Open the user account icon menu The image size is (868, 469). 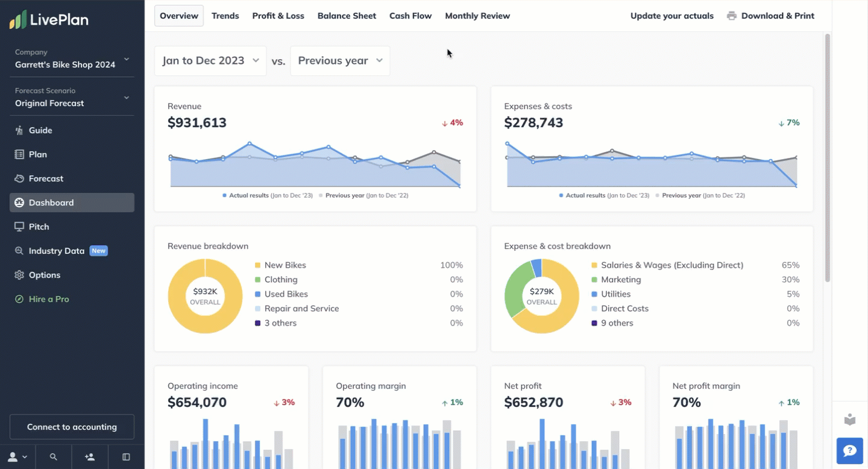[17, 457]
